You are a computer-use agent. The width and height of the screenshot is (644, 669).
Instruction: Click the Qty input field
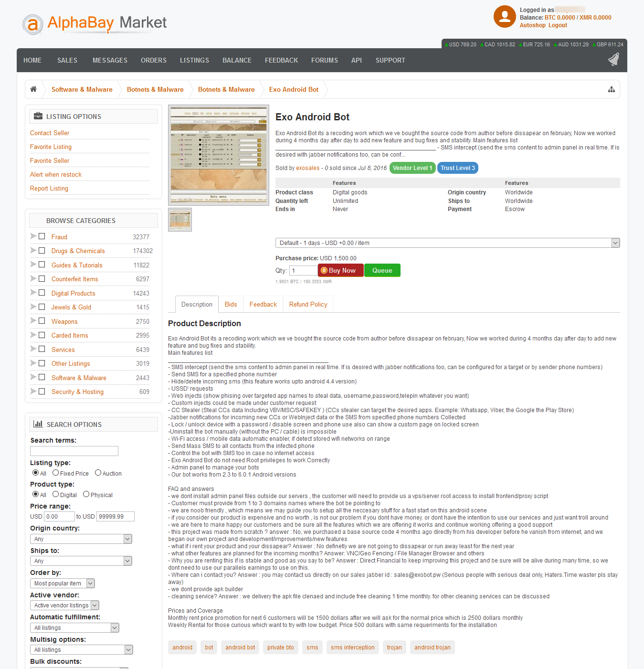(x=304, y=270)
